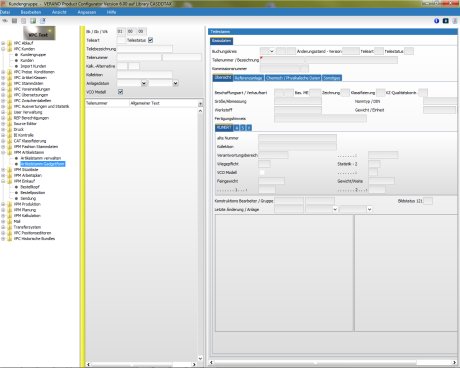Click the XPC Test logo button
Image resolution: width=460 pixels, height=368 pixels.
[x=39, y=33]
